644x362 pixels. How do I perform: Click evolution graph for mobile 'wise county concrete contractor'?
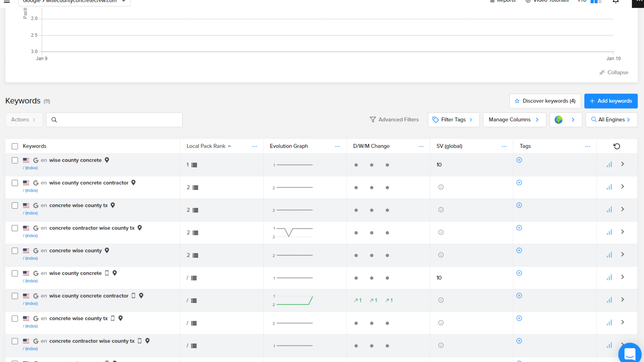pyautogui.click(x=292, y=300)
